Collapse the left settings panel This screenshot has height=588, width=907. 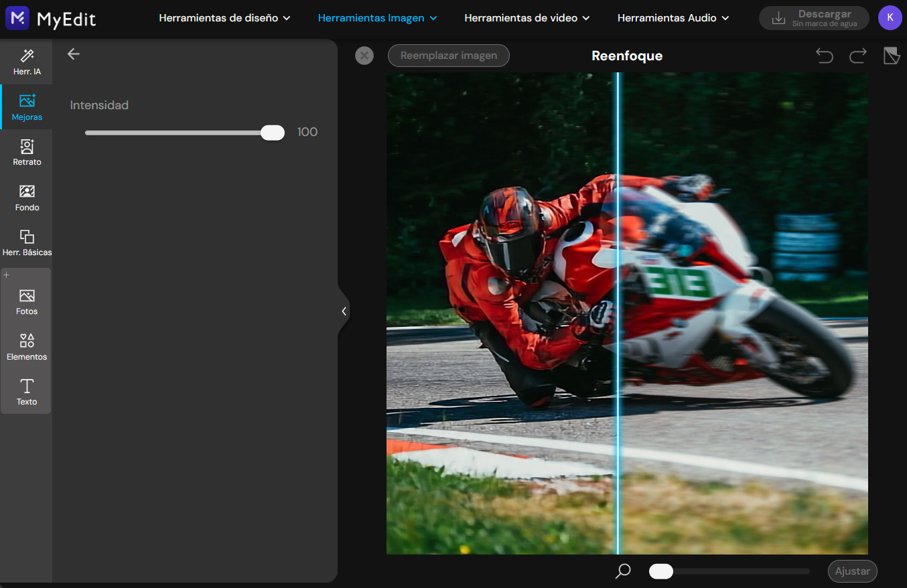tap(344, 311)
